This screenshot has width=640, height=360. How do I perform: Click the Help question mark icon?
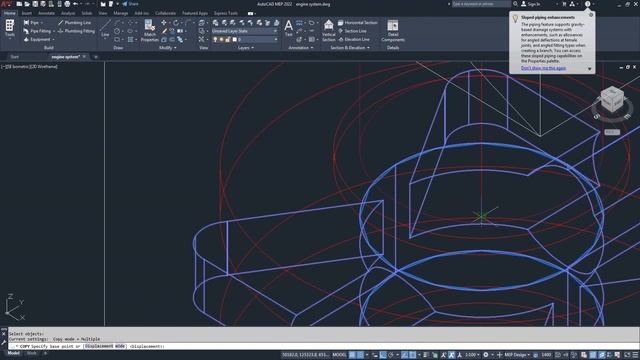pyautogui.click(x=587, y=4)
